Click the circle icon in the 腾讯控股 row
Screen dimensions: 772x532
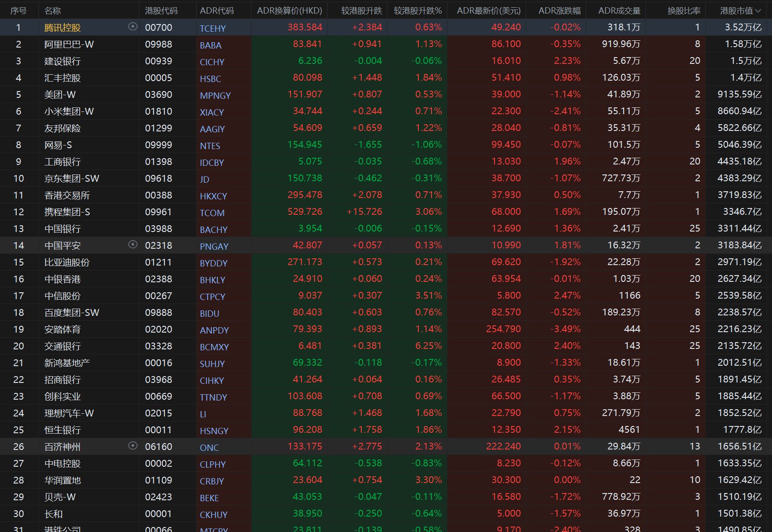133,27
